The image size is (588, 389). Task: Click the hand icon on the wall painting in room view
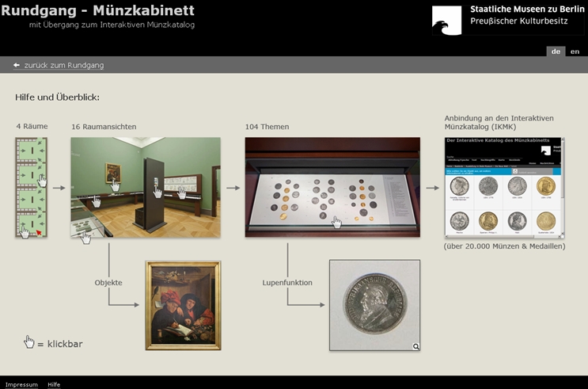point(115,185)
